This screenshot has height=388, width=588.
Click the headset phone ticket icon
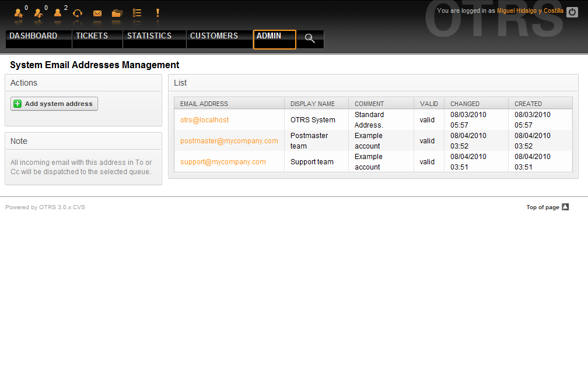78,13
